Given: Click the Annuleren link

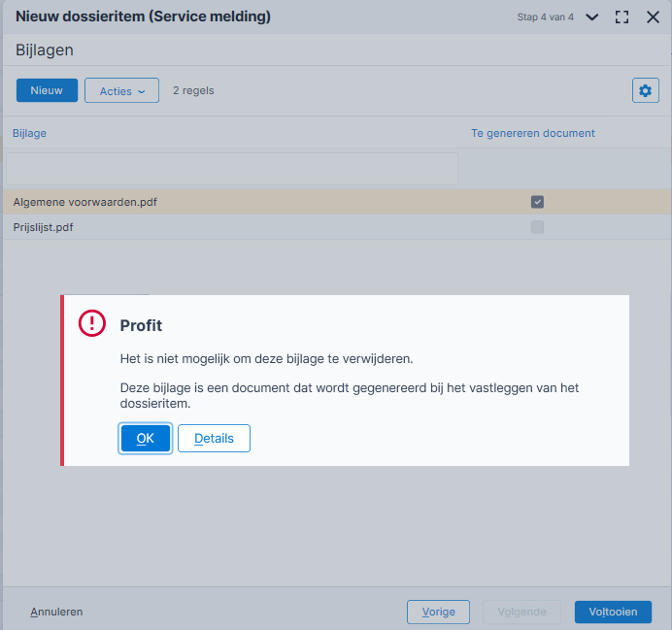Looking at the screenshot, I should (56, 612).
